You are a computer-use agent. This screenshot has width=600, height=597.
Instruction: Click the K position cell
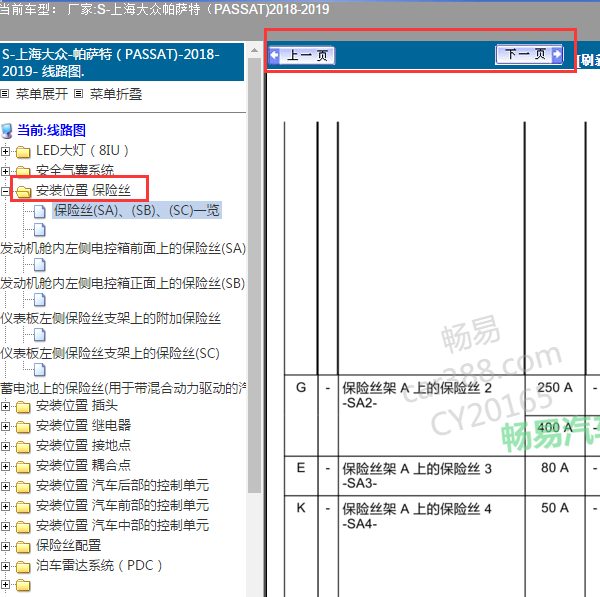301,546
